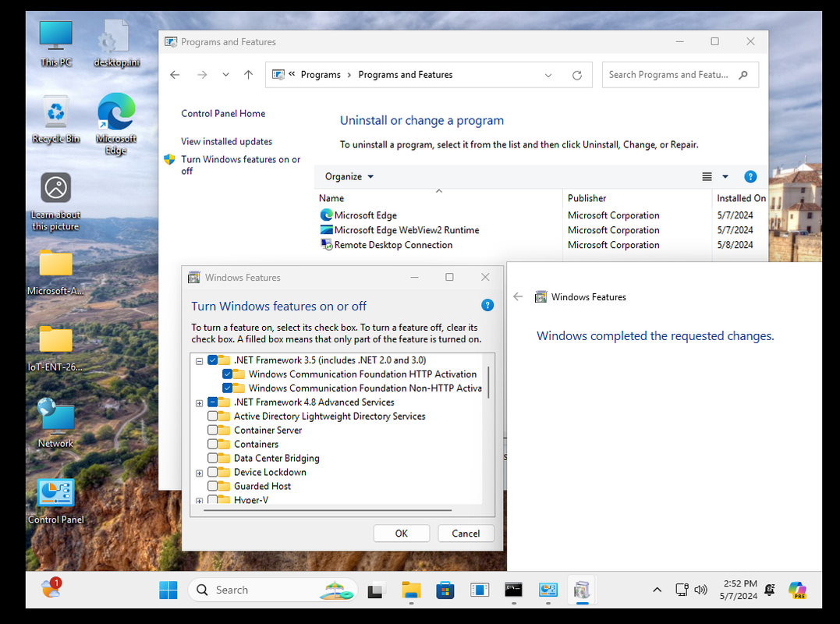The width and height of the screenshot is (840, 624).
Task: Uncheck WCF Non-HTTP Activation checkbox
Action: coord(227,388)
